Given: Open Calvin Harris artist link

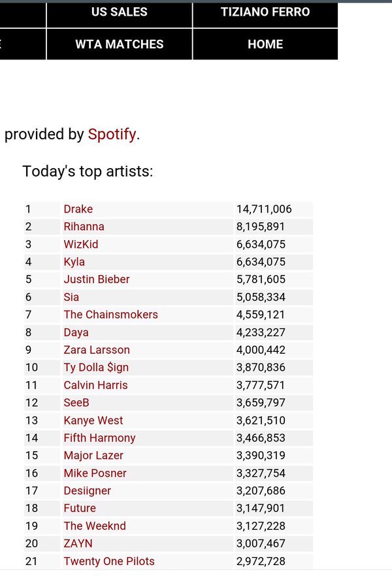Looking at the screenshot, I should (95, 385).
